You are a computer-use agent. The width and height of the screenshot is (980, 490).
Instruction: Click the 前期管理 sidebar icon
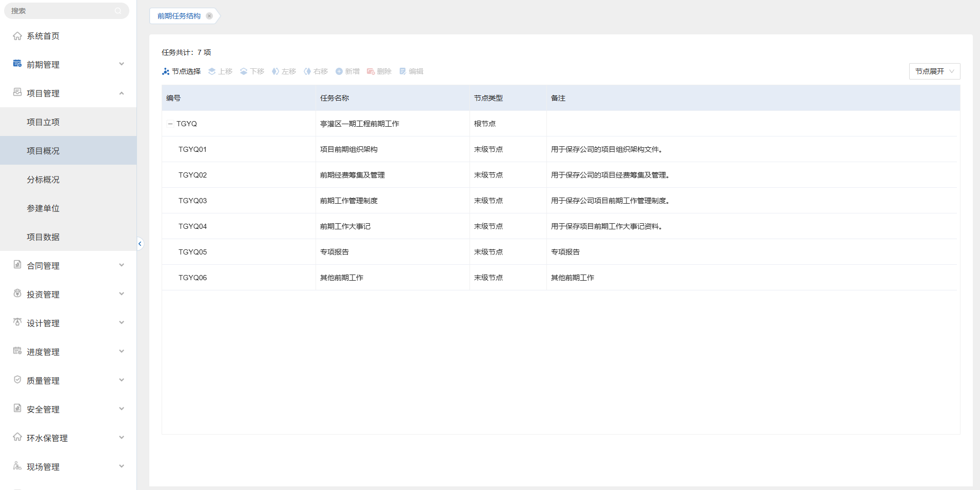pos(17,64)
